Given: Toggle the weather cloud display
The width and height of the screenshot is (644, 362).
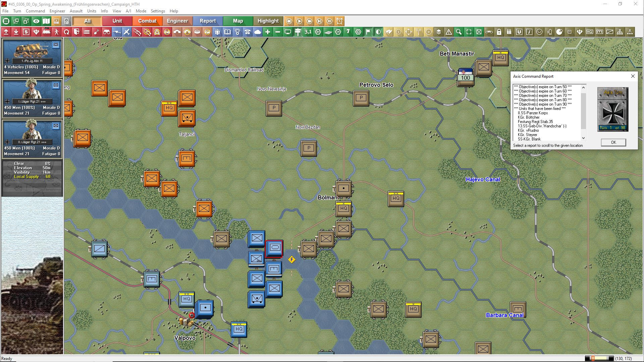Looking at the screenshot, I should click(258, 32).
